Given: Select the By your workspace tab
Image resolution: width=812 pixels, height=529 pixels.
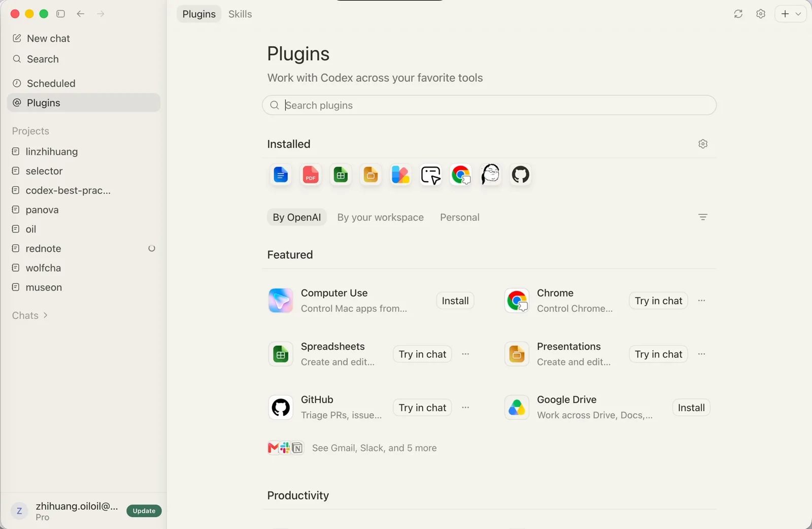Looking at the screenshot, I should tap(381, 217).
